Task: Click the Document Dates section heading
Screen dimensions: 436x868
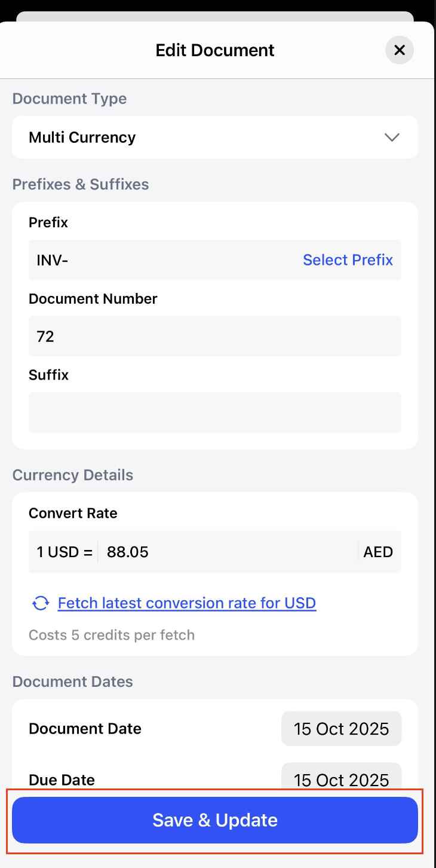Action: [x=73, y=682]
